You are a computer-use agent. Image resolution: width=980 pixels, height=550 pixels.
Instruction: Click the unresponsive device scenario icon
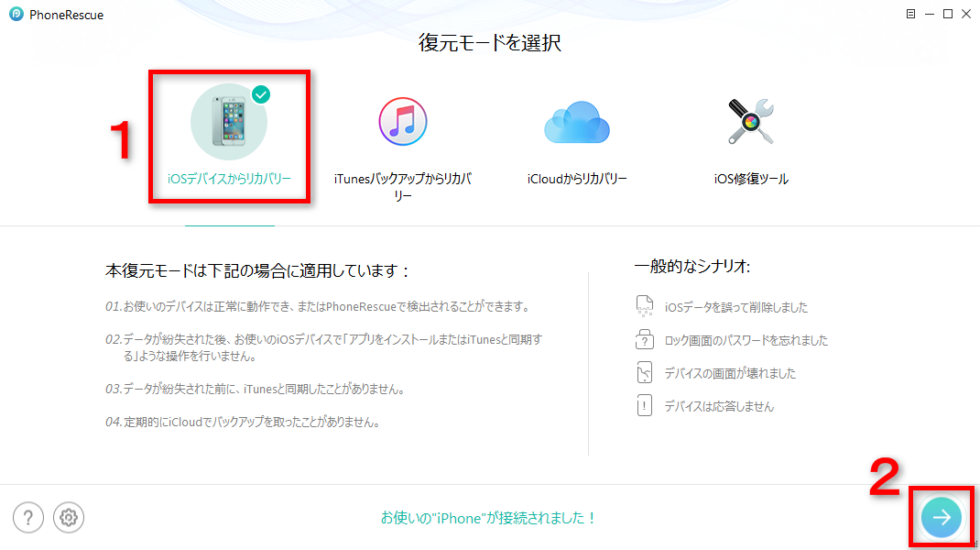[x=645, y=405]
